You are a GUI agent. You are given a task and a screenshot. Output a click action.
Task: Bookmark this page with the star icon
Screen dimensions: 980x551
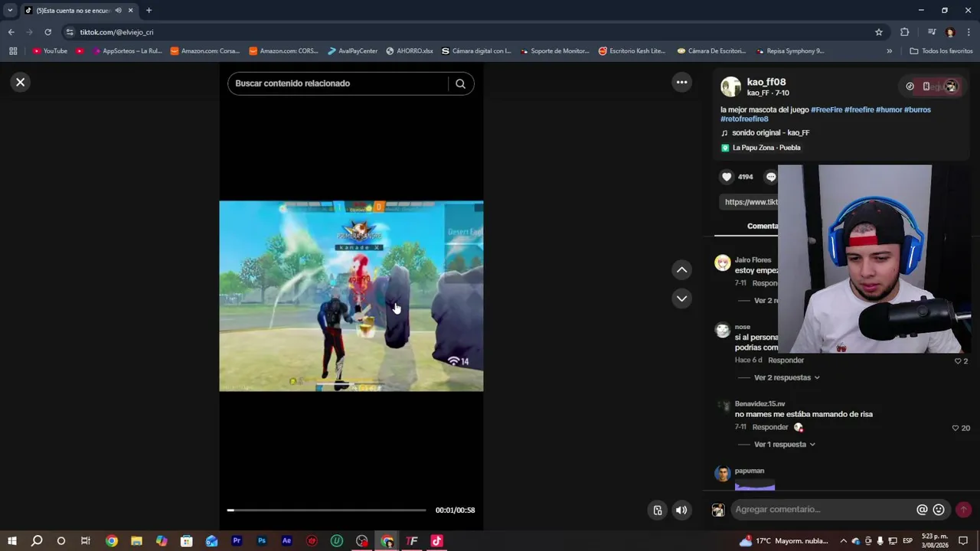pyautogui.click(x=879, y=32)
